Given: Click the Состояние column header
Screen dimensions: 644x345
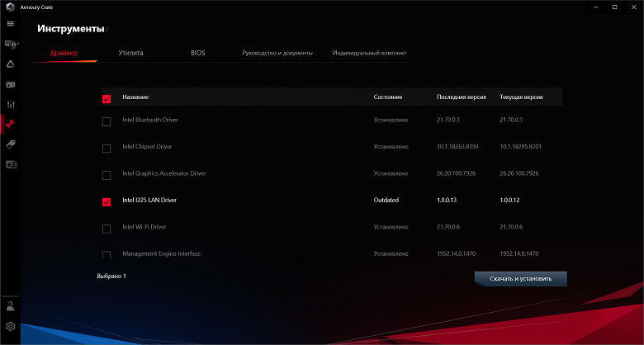Looking at the screenshot, I should coord(388,97).
